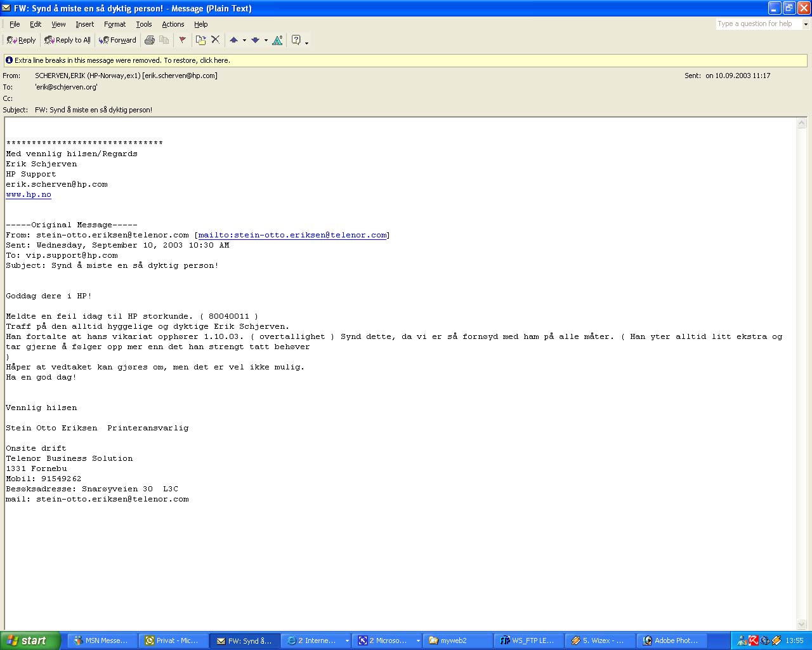Image resolution: width=812 pixels, height=650 pixels.
Task: Open the File menu
Action: (x=15, y=24)
